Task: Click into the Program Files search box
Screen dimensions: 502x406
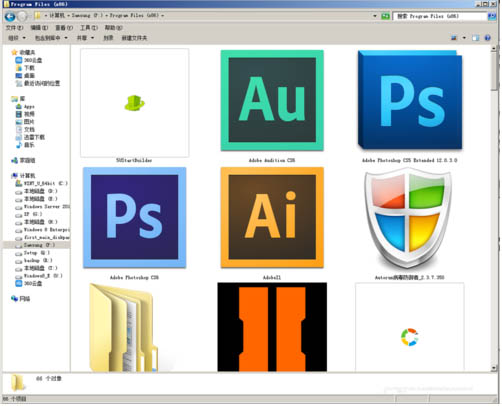Action: 440,16
